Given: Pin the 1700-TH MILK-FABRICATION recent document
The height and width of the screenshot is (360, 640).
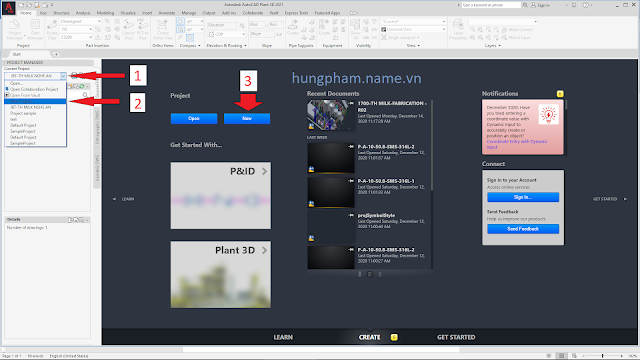Looking at the screenshot, I should (351, 103).
